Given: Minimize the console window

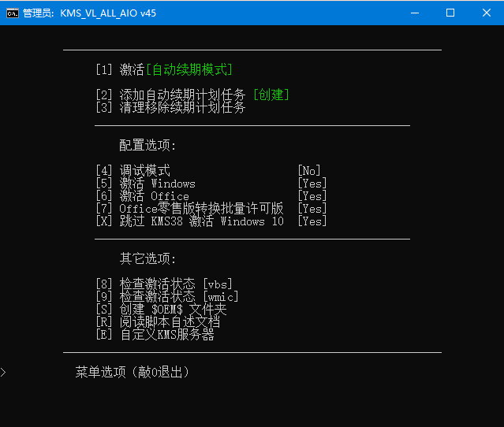Looking at the screenshot, I should pyautogui.click(x=415, y=13).
